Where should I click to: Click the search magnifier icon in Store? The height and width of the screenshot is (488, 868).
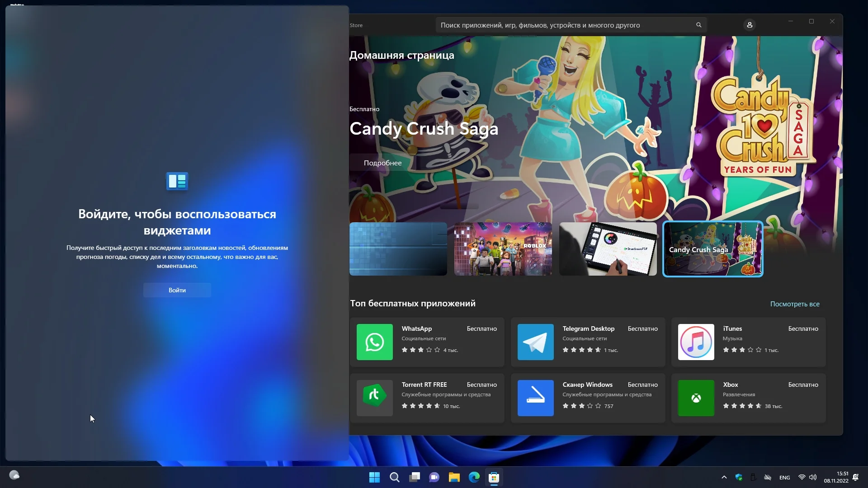pyautogui.click(x=698, y=25)
